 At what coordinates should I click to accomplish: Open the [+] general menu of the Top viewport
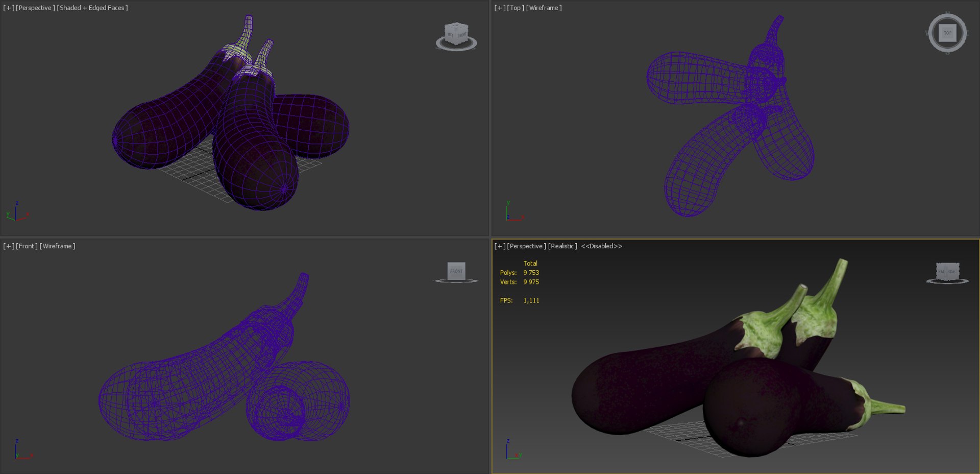(500, 8)
